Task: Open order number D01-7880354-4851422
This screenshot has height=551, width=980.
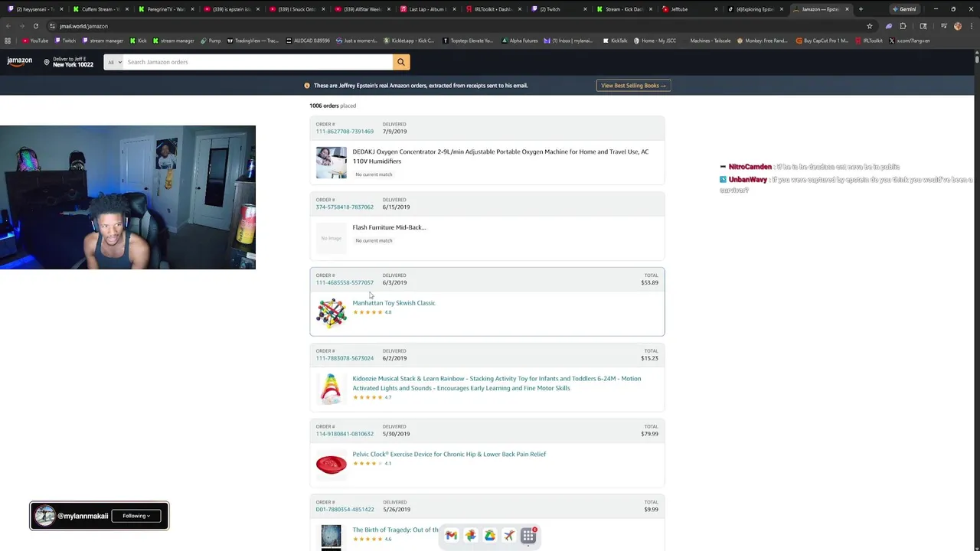Action: coord(345,510)
